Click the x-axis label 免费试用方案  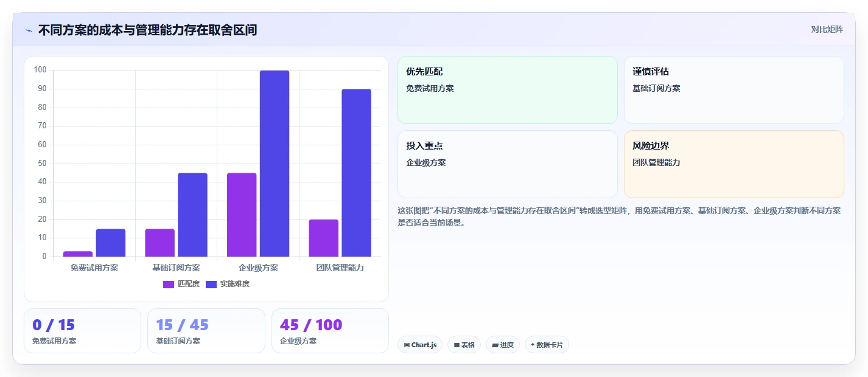point(94,268)
